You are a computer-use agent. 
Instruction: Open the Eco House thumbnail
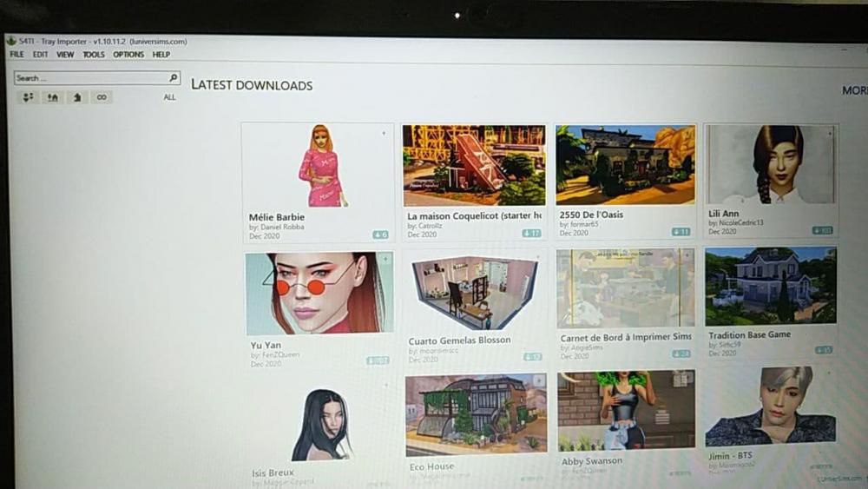click(x=476, y=415)
